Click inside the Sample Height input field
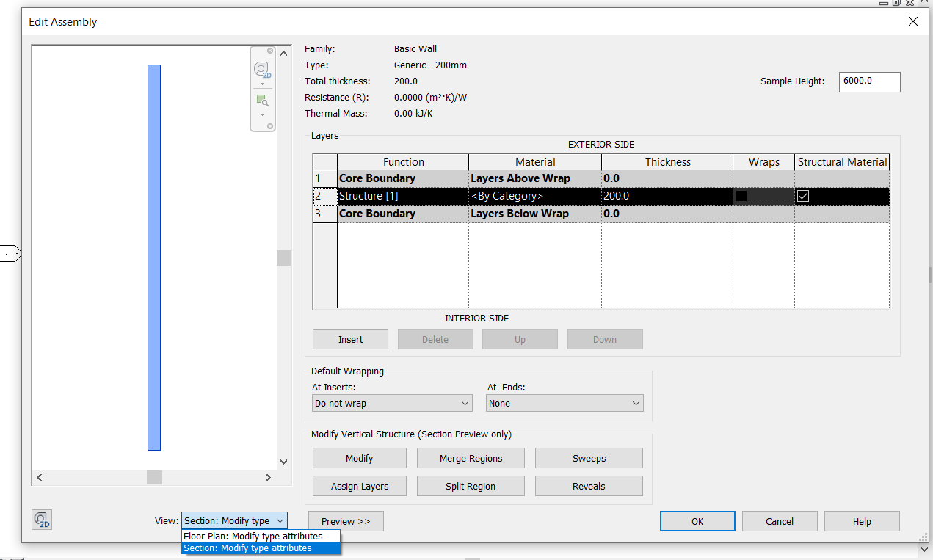The width and height of the screenshot is (933, 560). click(x=869, y=81)
